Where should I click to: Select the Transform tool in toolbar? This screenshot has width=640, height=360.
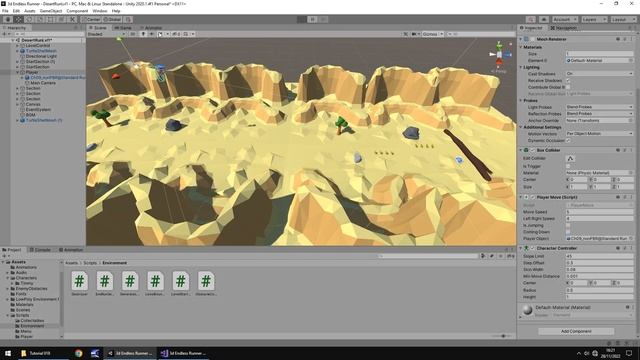(61, 19)
